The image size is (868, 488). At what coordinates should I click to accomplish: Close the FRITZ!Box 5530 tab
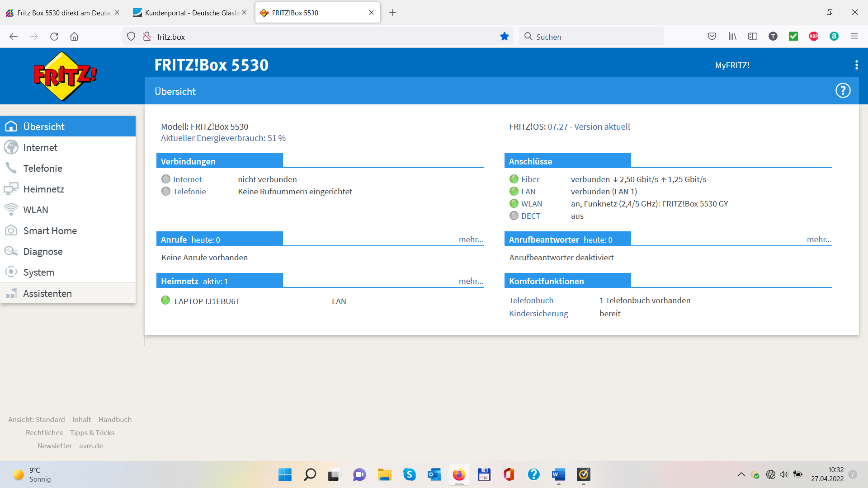click(x=371, y=13)
